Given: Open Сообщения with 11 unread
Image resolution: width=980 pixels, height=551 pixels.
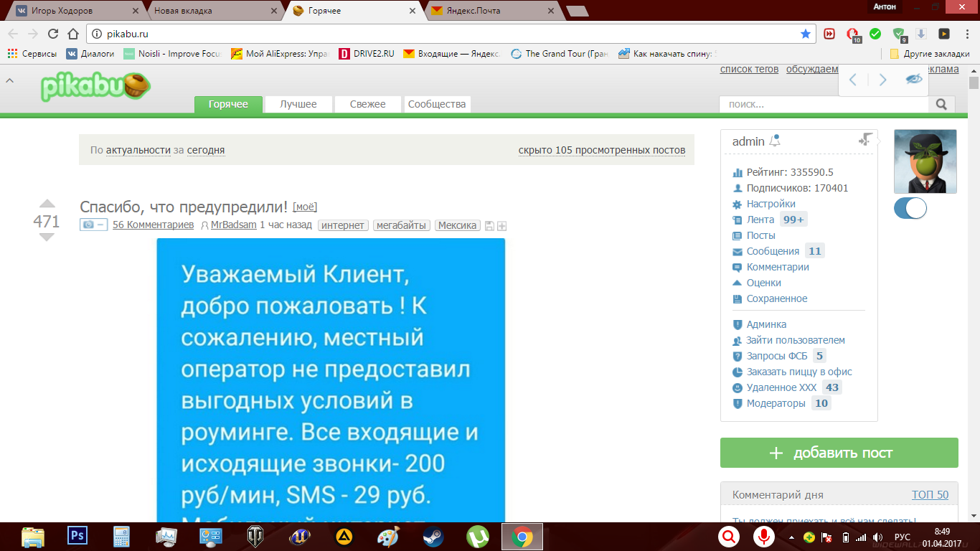Looking at the screenshot, I should (773, 251).
